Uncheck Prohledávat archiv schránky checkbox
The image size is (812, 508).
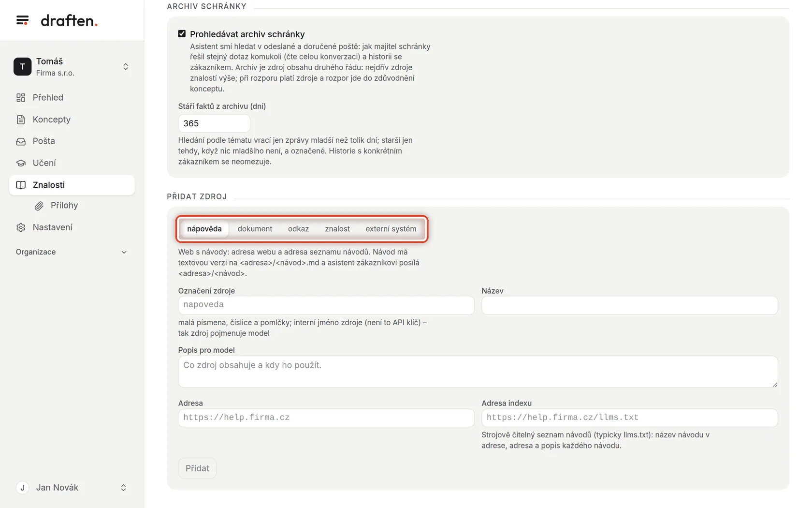(182, 34)
